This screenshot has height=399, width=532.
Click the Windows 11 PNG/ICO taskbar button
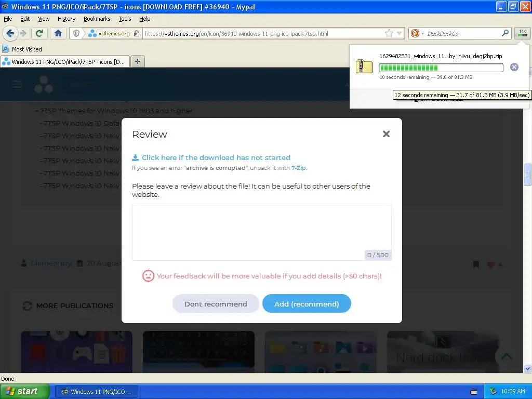97,392
